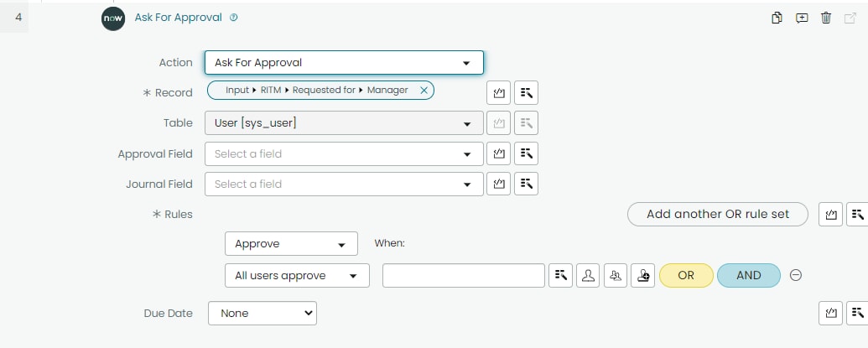This screenshot has width=868, height=348.
Task: Add manual approver icon in rule row
Action: 642,276
